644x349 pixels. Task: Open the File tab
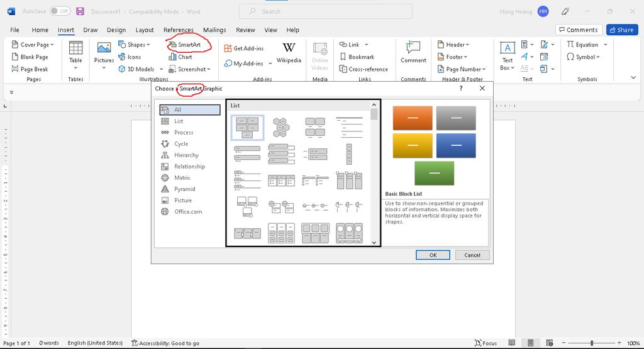point(15,30)
